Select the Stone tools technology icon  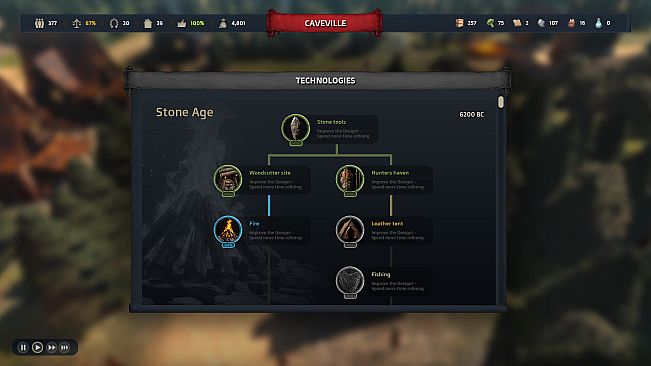[296, 128]
